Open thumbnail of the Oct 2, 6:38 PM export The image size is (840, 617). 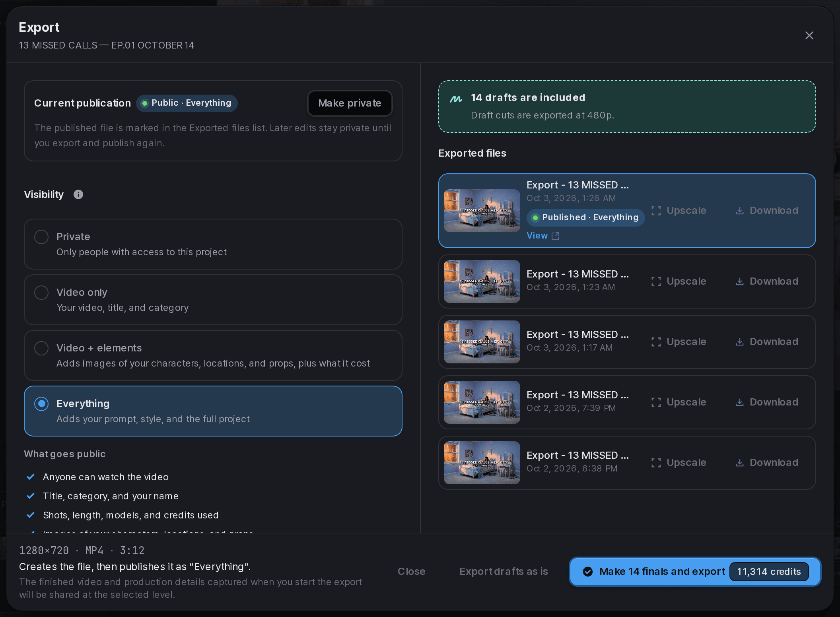point(482,463)
